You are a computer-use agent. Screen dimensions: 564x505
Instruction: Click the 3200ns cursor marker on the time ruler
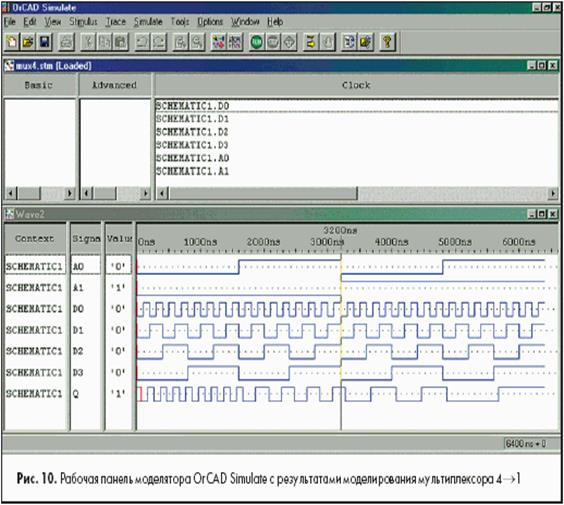click(x=340, y=231)
